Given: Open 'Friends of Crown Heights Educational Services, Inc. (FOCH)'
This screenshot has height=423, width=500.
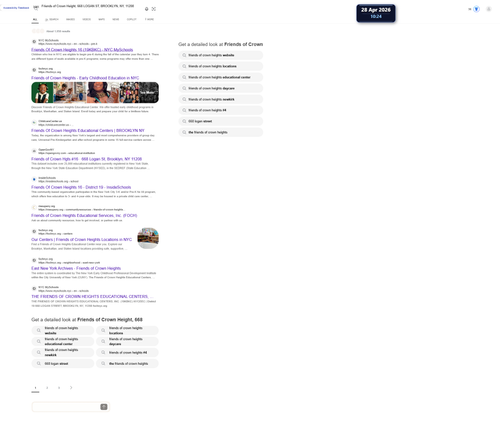Looking at the screenshot, I should click(84, 216).
